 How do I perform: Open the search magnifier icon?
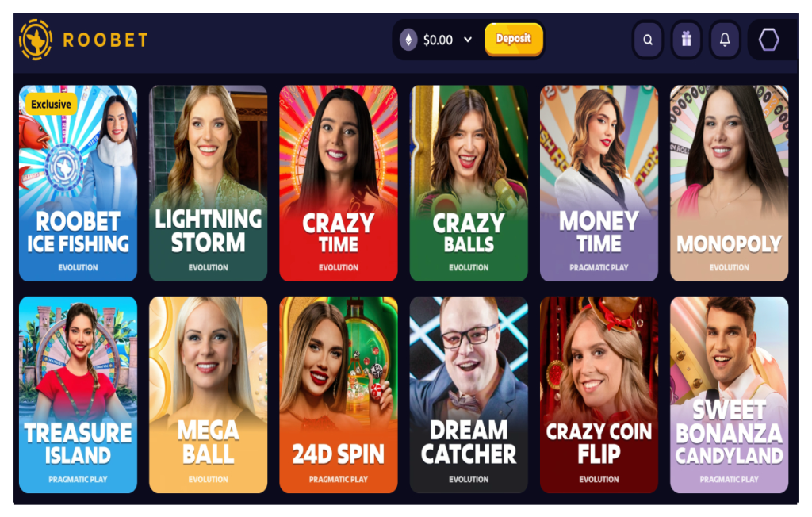[x=648, y=40]
